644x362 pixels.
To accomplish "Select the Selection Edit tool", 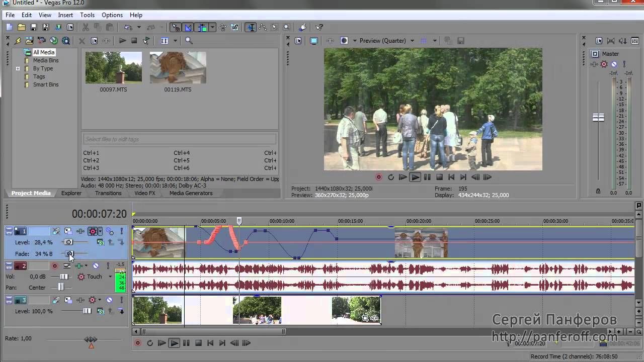I will pyautogui.click(x=275, y=28).
